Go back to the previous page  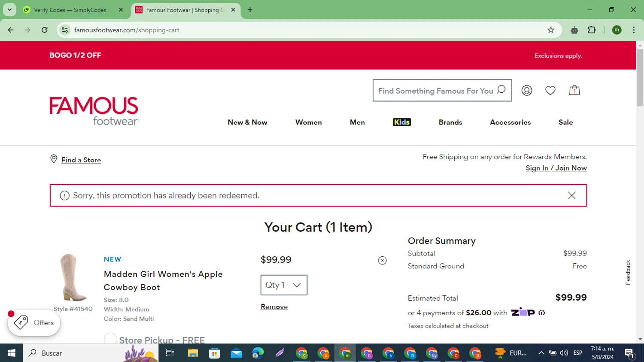(x=11, y=30)
